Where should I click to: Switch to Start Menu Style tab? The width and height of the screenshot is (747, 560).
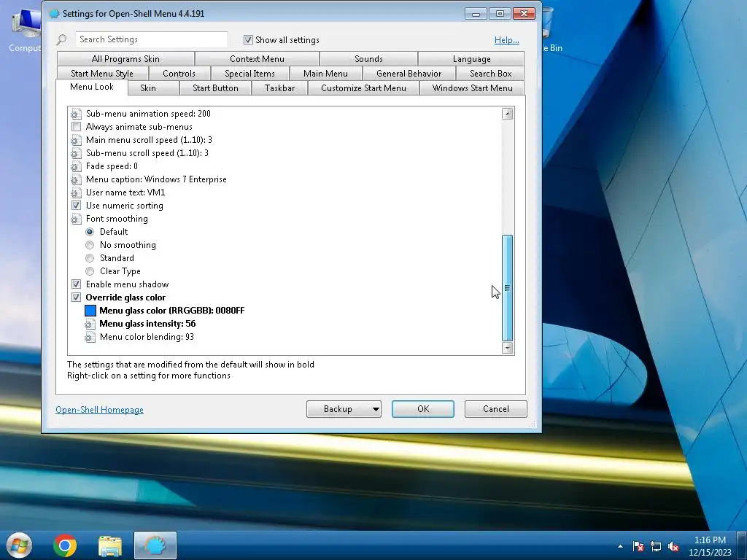tap(102, 74)
